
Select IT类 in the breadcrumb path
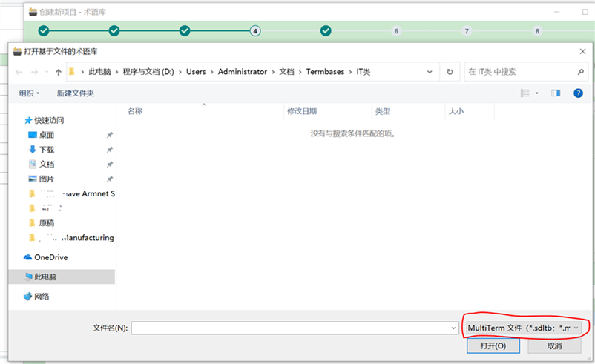pyautogui.click(x=363, y=72)
